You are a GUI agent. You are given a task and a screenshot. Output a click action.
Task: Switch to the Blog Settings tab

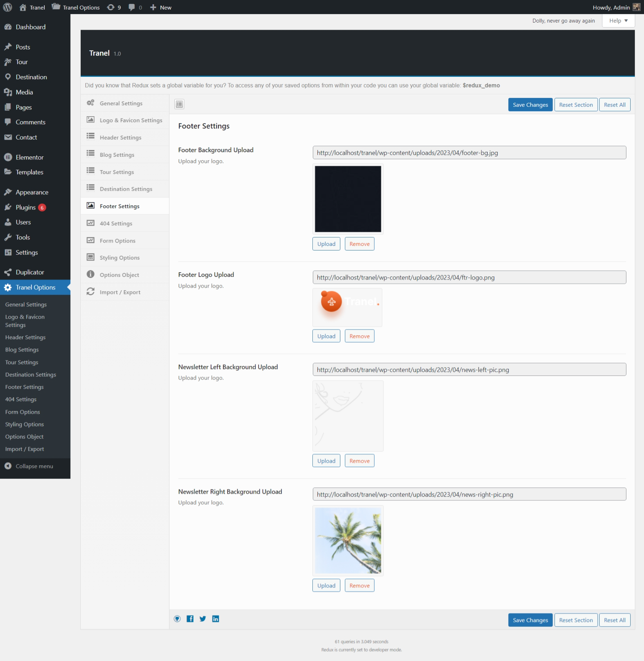tap(125, 154)
